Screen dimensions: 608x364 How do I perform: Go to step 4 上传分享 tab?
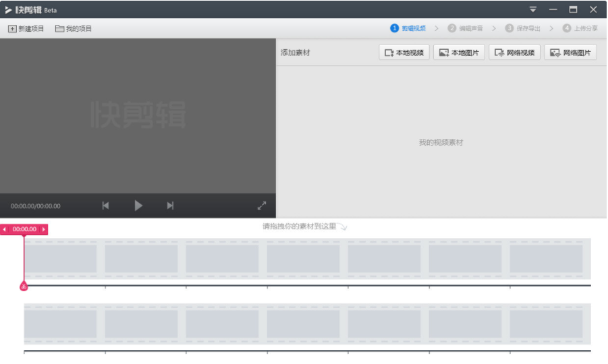point(580,28)
